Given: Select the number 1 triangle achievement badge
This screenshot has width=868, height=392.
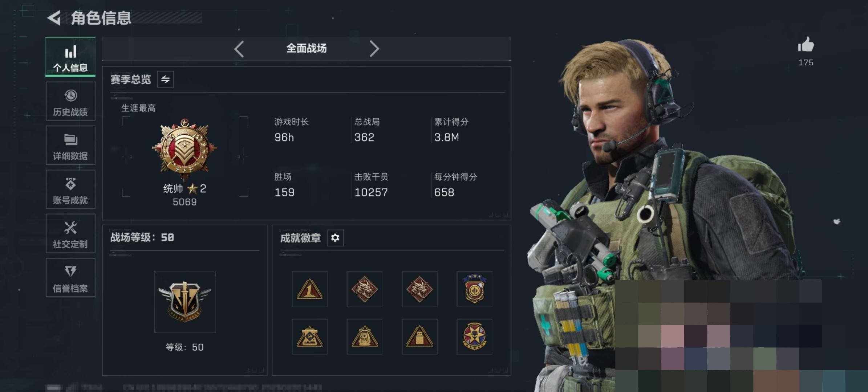Looking at the screenshot, I should [309, 289].
